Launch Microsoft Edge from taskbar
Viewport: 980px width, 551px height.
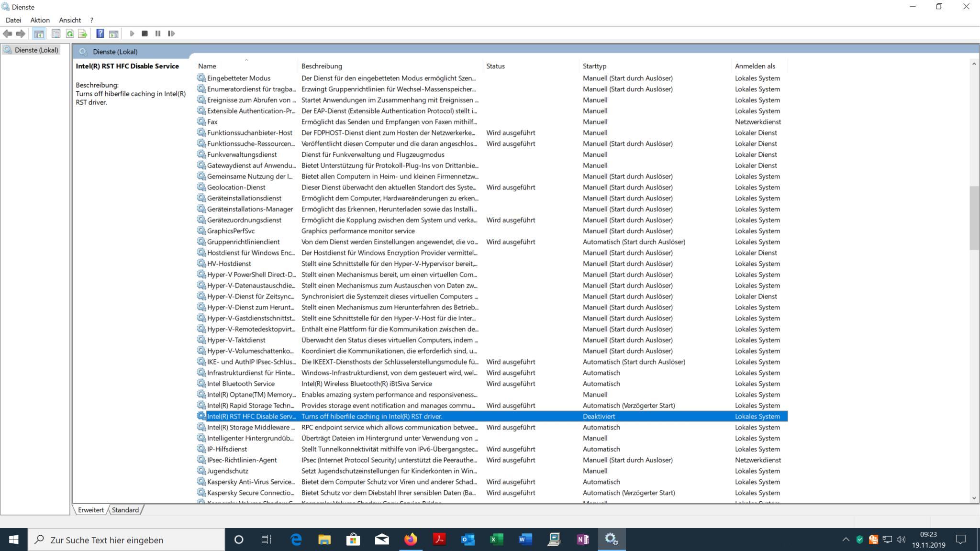pos(296,540)
